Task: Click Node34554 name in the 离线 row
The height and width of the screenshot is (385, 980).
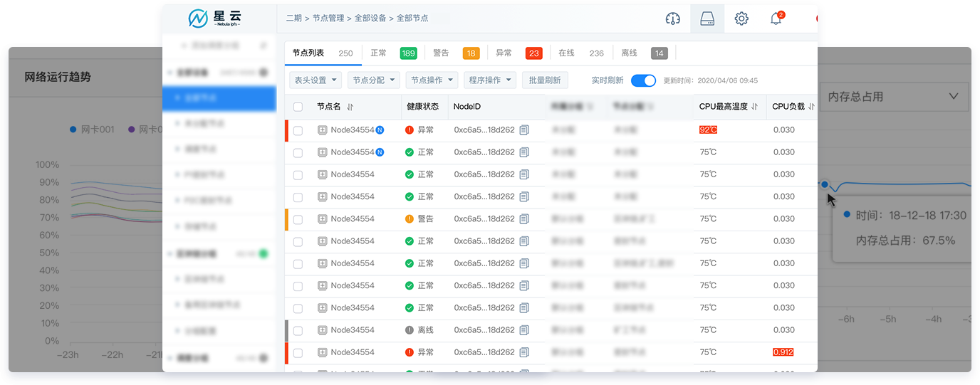Action: tap(353, 330)
